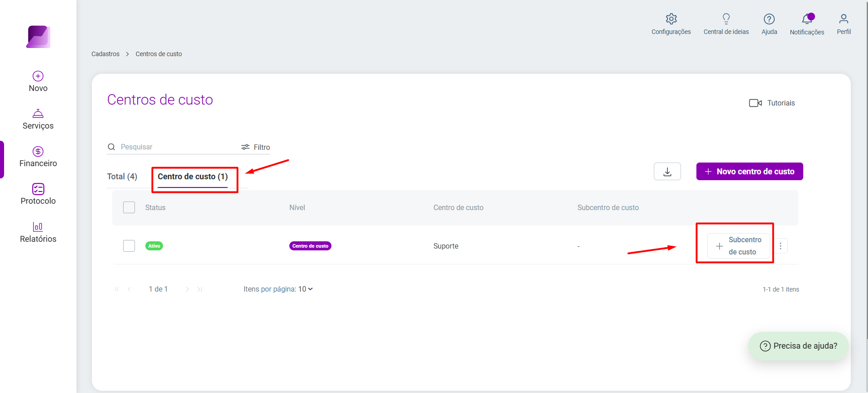Screen dimensions: 868x393
Task: Select the Centro de custo (1) tab
Action: click(x=193, y=177)
